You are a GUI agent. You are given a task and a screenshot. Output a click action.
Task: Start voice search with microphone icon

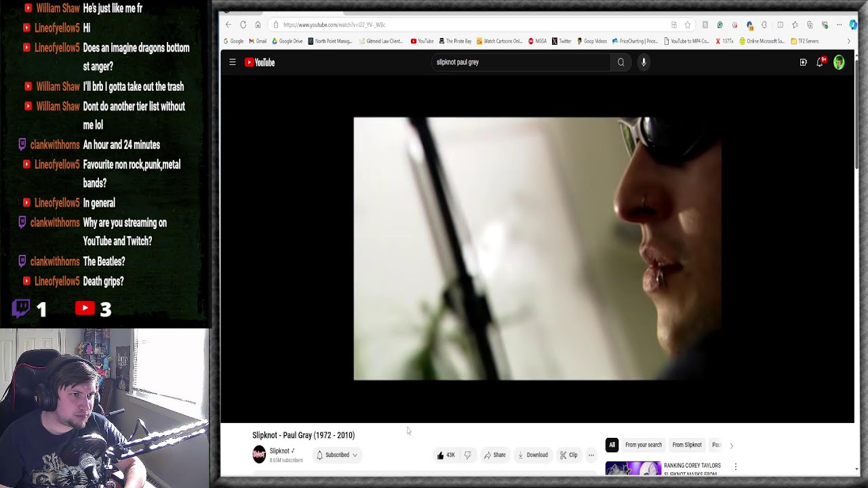click(644, 62)
